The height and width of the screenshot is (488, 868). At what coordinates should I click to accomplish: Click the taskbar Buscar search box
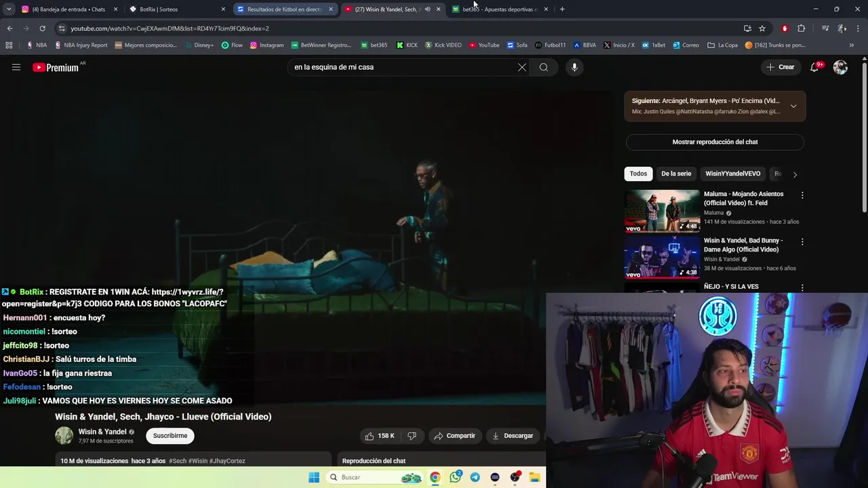click(375, 477)
